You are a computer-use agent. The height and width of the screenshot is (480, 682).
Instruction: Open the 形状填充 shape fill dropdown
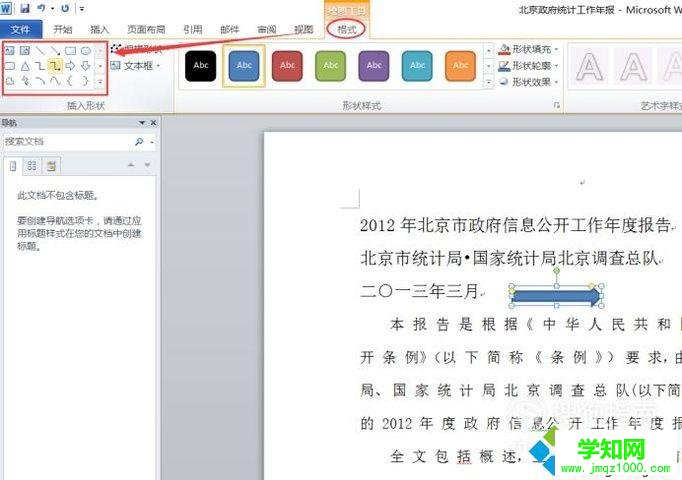point(557,49)
